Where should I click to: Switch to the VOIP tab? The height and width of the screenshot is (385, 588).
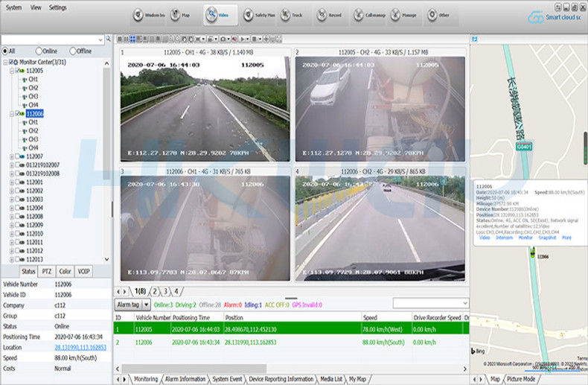(x=83, y=271)
